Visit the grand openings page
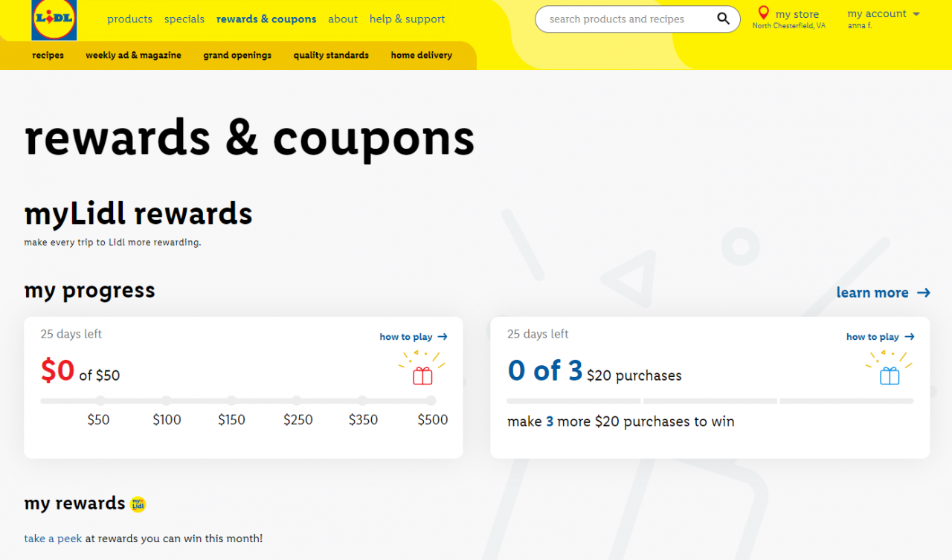The width and height of the screenshot is (952, 560). pos(237,55)
